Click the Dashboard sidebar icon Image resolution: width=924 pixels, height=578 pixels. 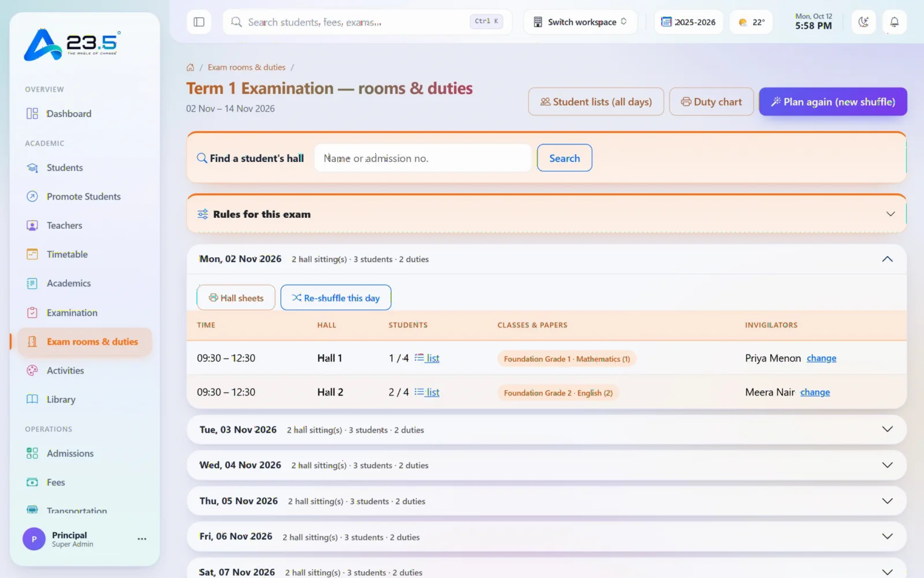point(32,113)
